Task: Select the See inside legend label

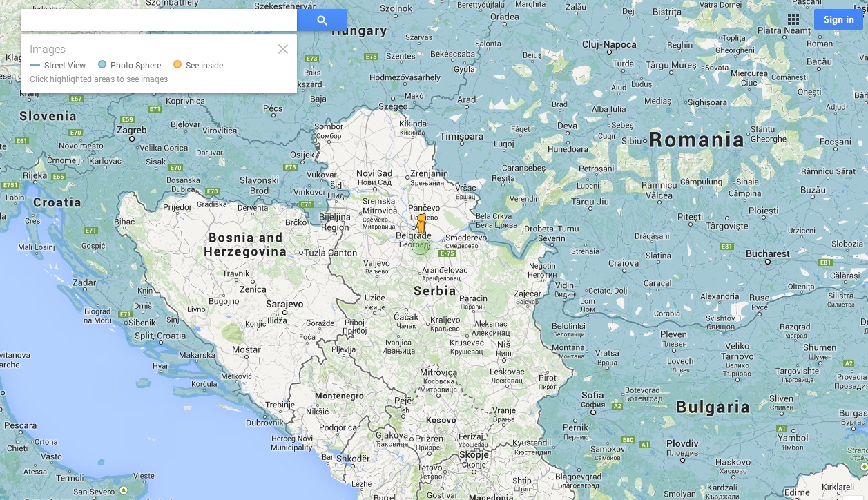Action: click(204, 66)
